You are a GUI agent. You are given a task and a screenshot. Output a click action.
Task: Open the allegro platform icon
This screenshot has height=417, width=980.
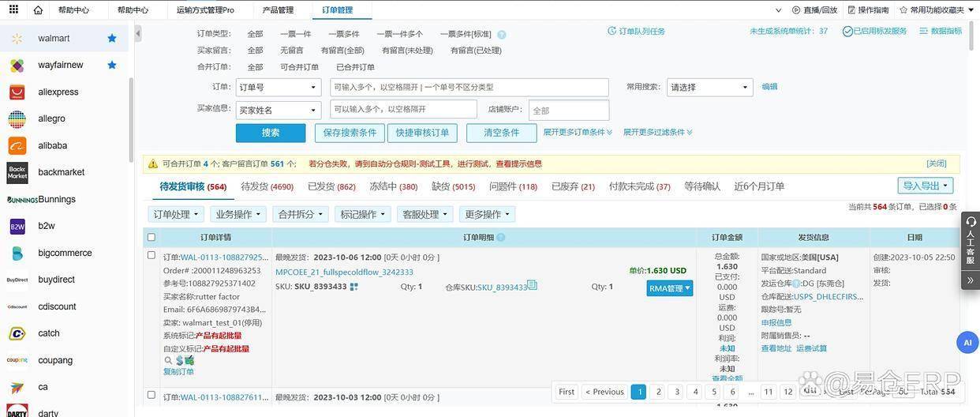point(17,118)
